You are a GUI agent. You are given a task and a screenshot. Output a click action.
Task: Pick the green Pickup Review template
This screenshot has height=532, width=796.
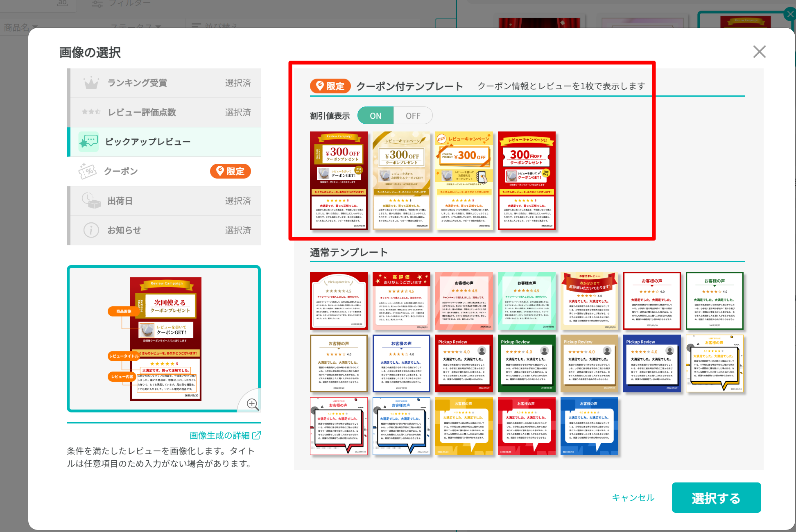click(527, 364)
